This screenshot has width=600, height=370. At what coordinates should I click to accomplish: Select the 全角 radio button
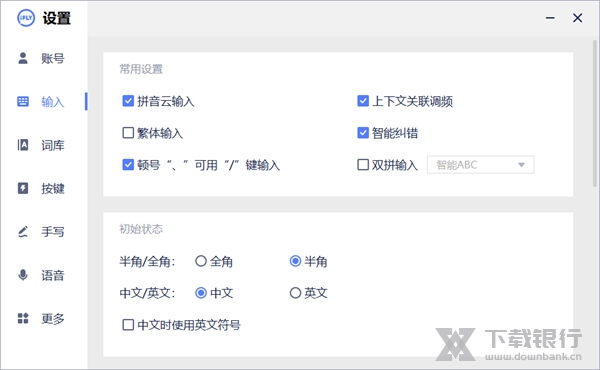click(x=201, y=261)
